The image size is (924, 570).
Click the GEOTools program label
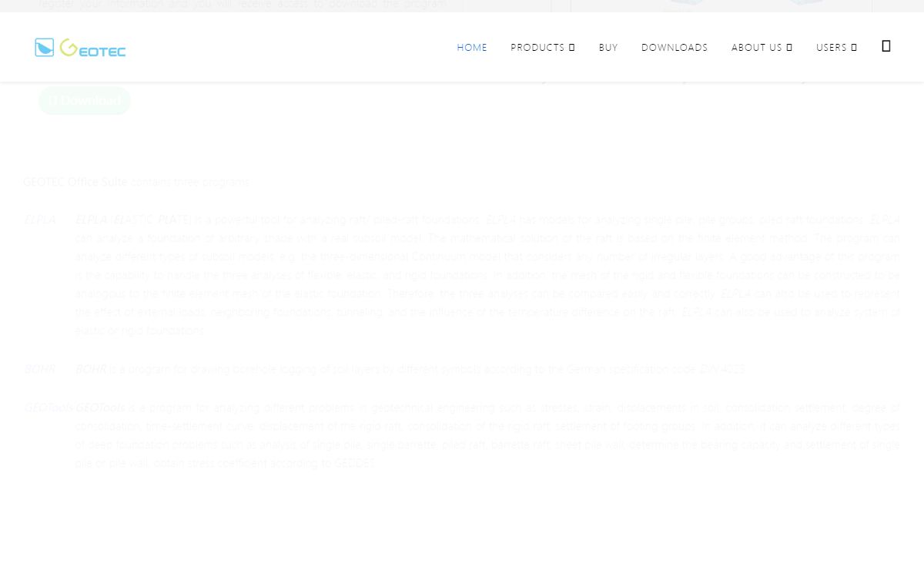pos(49,408)
